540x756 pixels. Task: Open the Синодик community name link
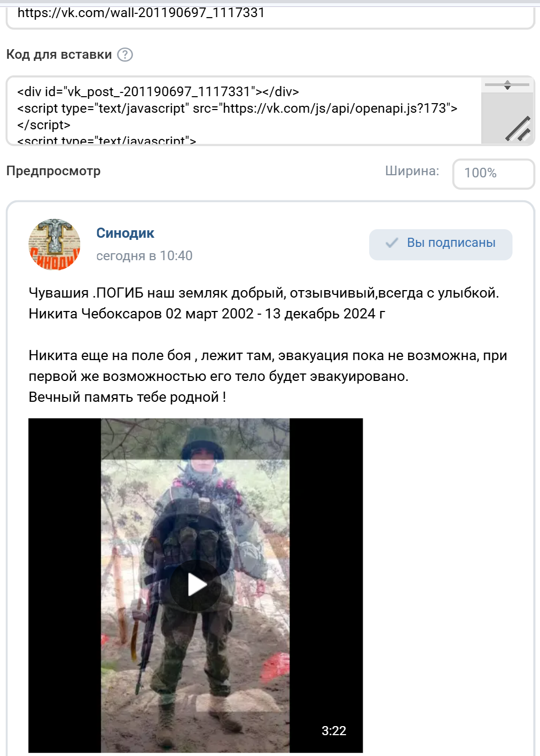pyautogui.click(x=125, y=233)
